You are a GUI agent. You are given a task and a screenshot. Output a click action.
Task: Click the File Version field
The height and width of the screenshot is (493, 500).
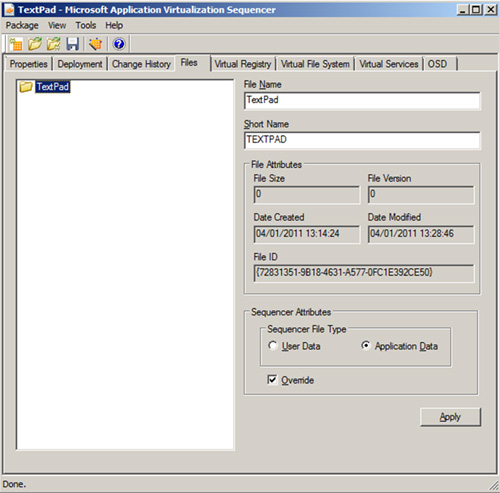[x=421, y=194]
